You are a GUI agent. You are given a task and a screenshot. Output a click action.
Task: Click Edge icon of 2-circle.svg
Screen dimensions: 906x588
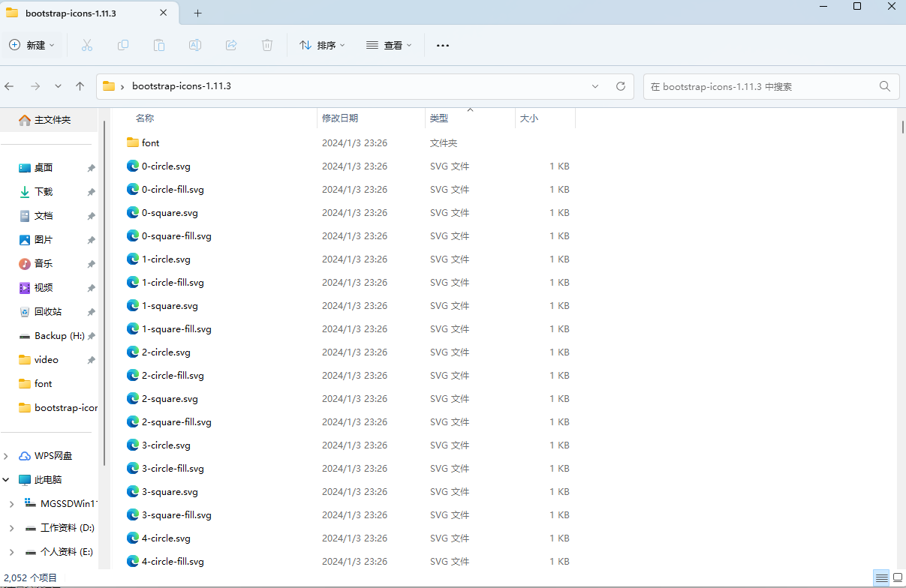click(133, 352)
